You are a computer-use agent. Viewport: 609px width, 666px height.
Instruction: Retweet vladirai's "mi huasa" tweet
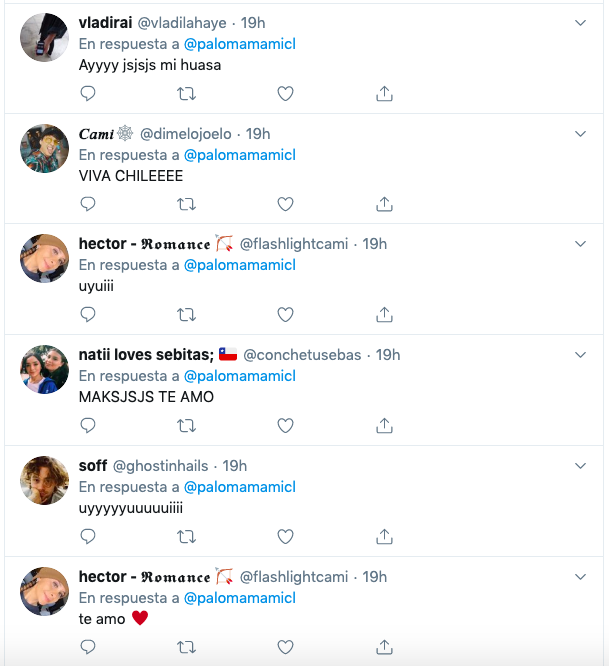(x=186, y=93)
